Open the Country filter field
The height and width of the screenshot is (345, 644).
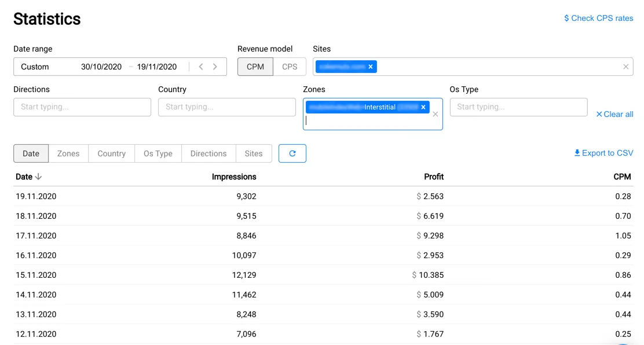[227, 107]
